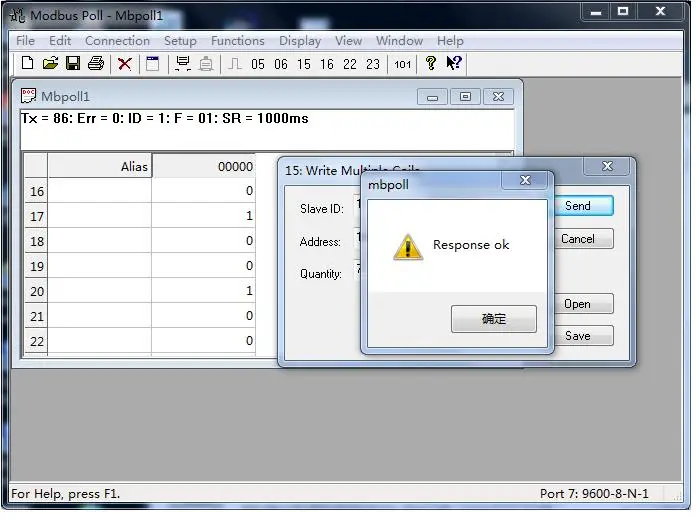Image resolution: width=696 pixels, height=521 pixels.
Task: Click the Quantity label
Action: 321,274
